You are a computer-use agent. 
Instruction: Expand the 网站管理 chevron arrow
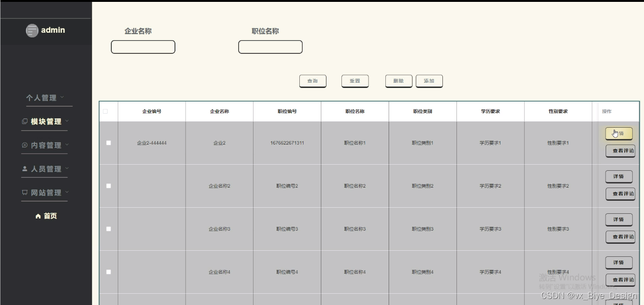pos(67,192)
